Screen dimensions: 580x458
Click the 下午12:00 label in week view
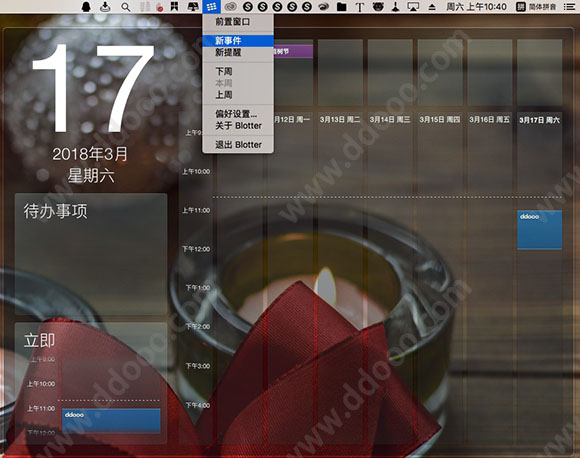[x=196, y=249]
